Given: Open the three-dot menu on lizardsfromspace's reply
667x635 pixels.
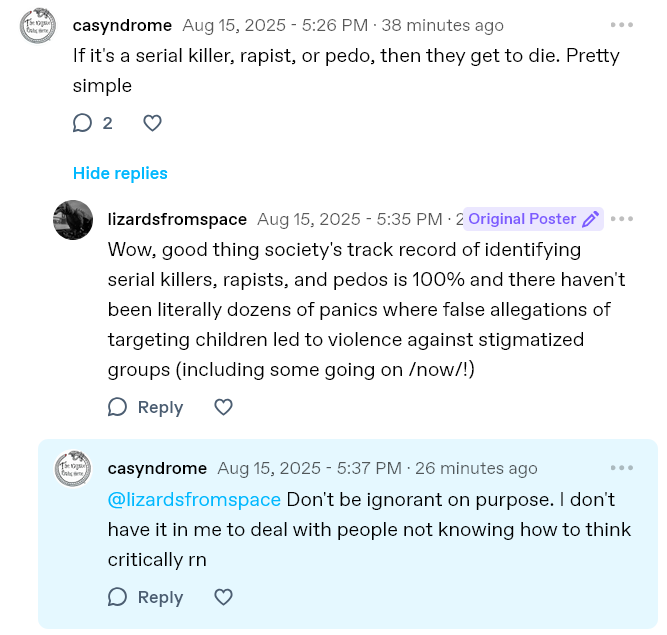Looking at the screenshot, I should point(622,219).
